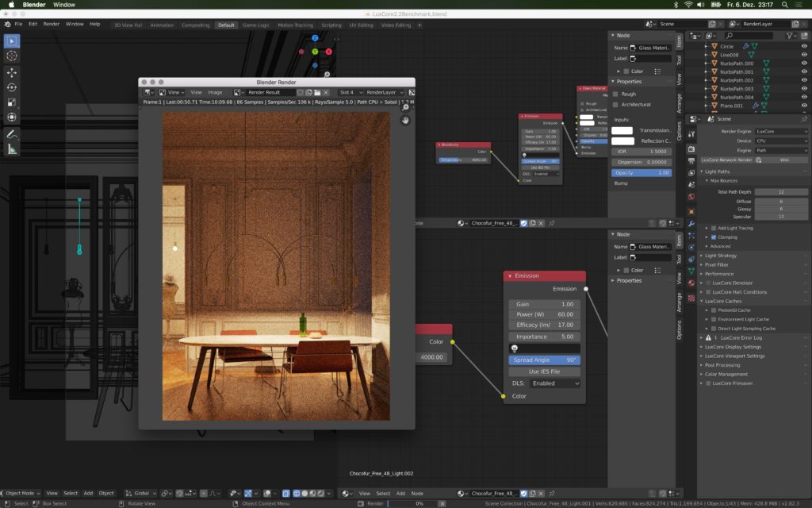Screen dimensions: 812x508
Task: Select the Annotate pencil tool
Action: tap(11, 134)
